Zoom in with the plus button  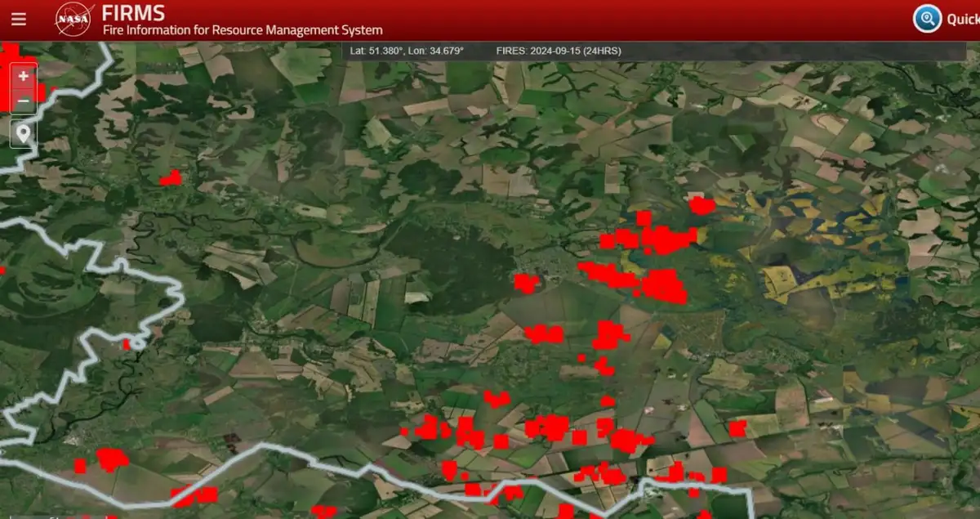pyautogui.click(x=24, y=76)
